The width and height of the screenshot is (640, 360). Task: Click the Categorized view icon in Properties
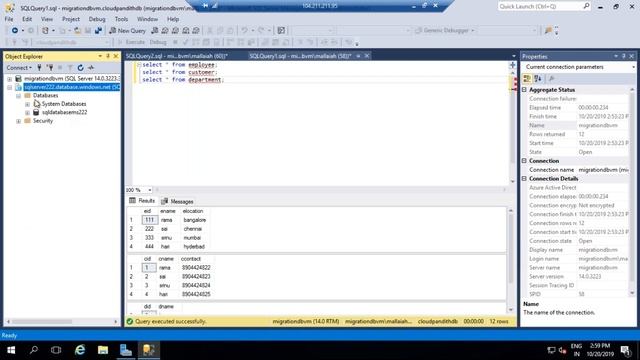[527, 78]
